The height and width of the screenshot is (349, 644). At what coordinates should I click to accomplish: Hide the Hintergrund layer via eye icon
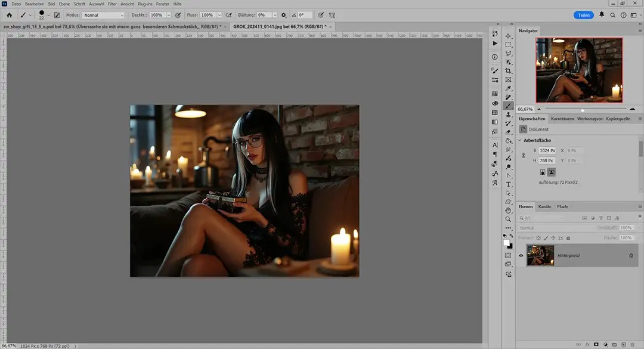pyautogui.click(x=521, y=255)
